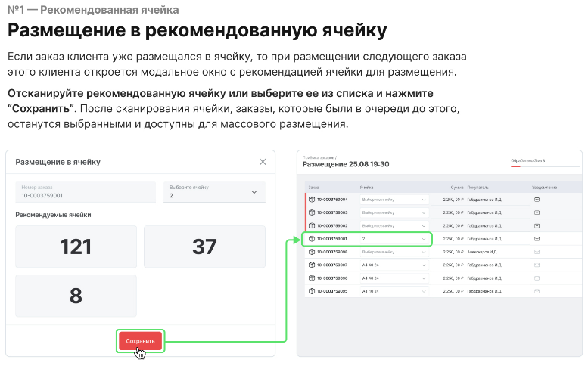Click box icon of order ending 098
This screenshot has width=588, height=366.
pos(311,252)
